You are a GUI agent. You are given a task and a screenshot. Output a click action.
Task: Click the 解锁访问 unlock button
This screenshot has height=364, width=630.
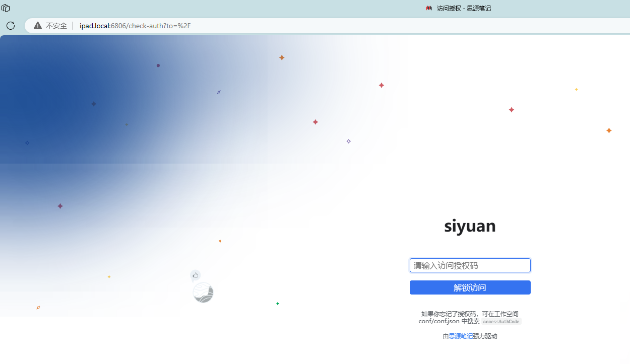470,287
